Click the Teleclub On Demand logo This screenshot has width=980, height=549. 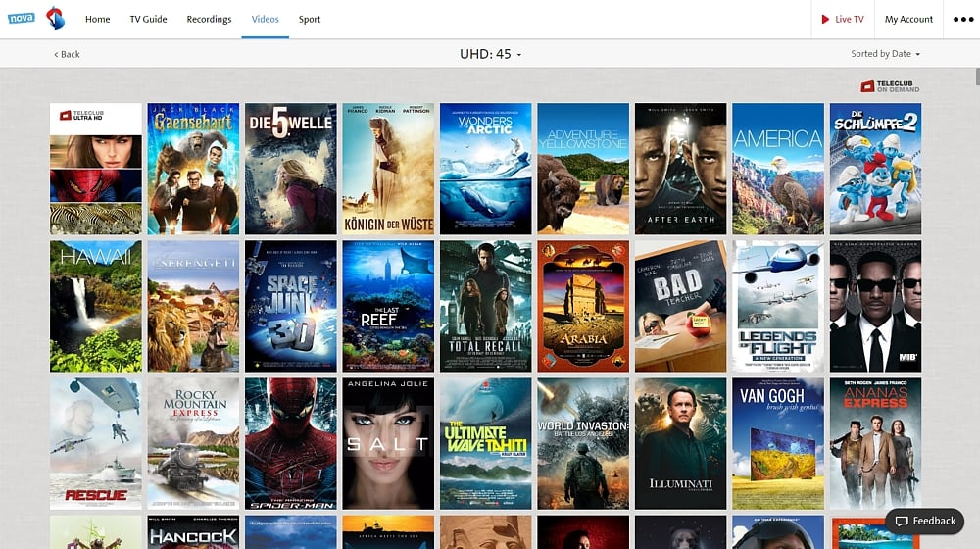pos(890,86)
